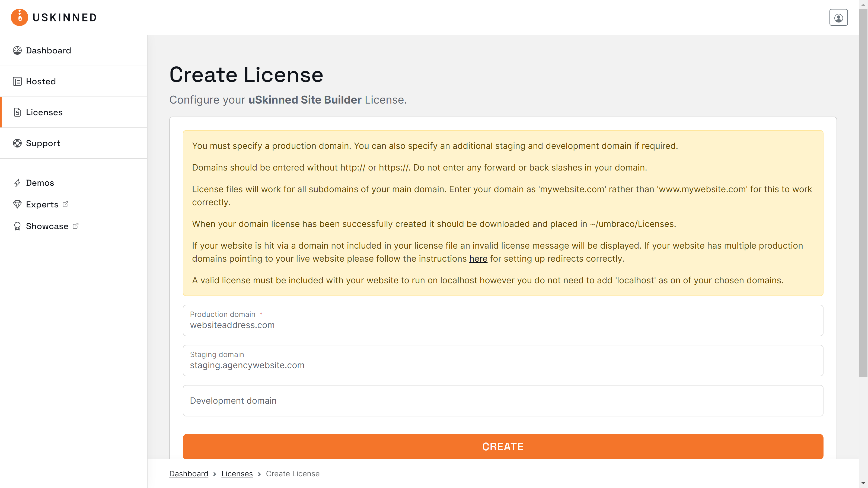Viewport: 868px width, 488px height.
Task: Click the Showcase award ribbon icon
Action: coord(17,226)
